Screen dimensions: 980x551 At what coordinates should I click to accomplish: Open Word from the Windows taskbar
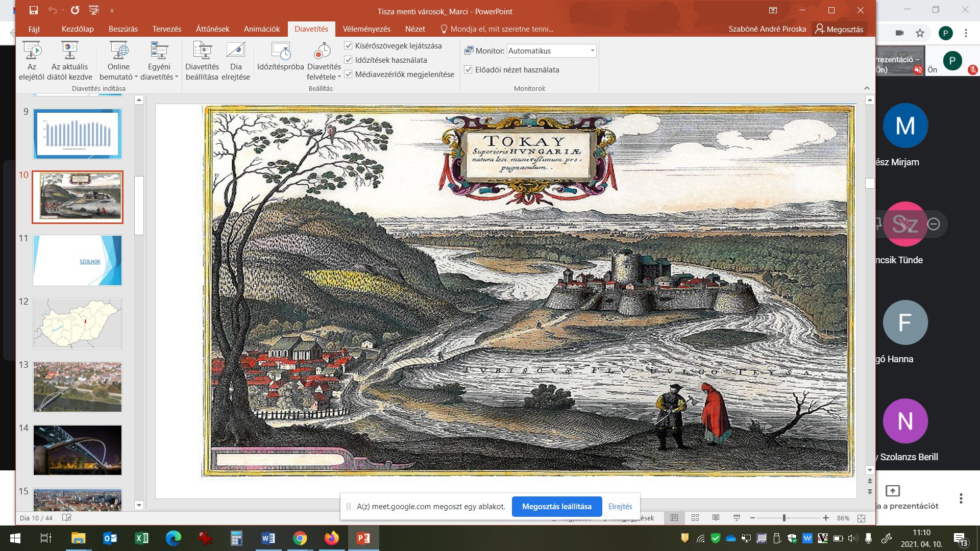pyautogui.click(x=268, y=538)
